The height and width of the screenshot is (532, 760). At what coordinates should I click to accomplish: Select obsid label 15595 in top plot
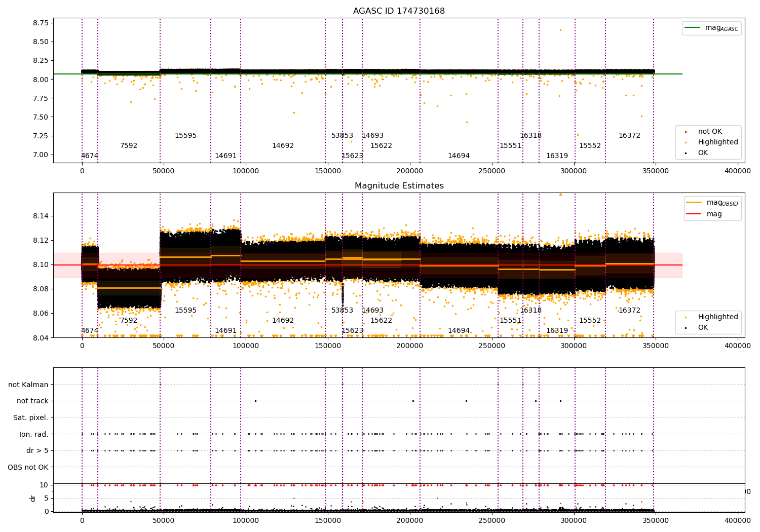pyautogui.click(x=185, y=136)
